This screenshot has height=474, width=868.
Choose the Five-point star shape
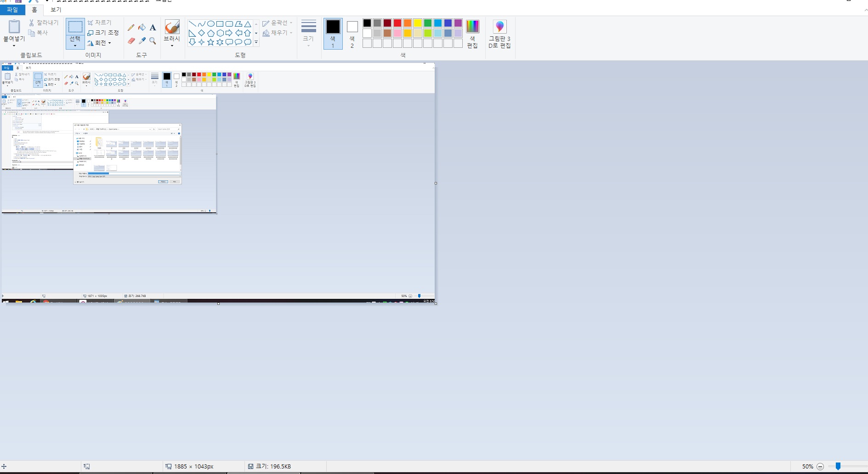point(210,42)
